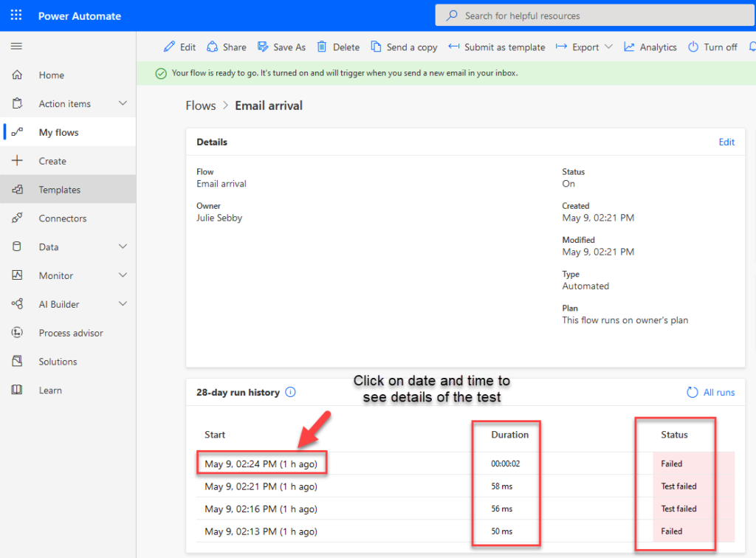Click the Submit as template arrow icon
Viewport: 756px width, 558px height.
tap(454, 46)
